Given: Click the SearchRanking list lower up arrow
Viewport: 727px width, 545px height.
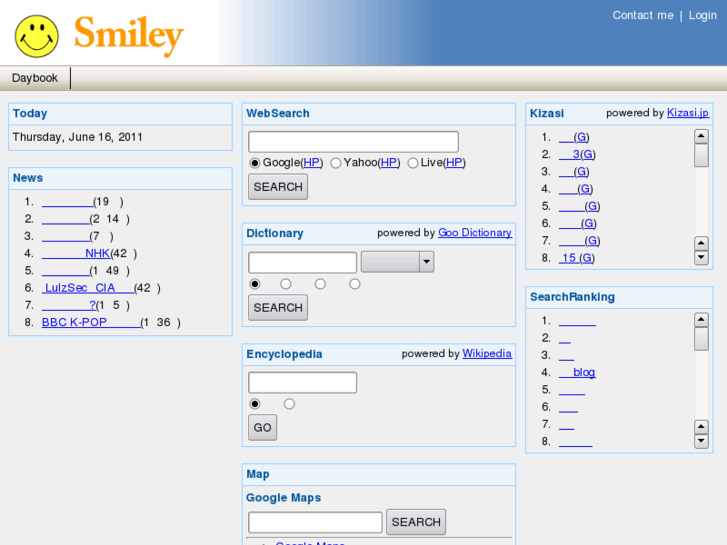Looking at the screenshot, I should click(701, 427).
